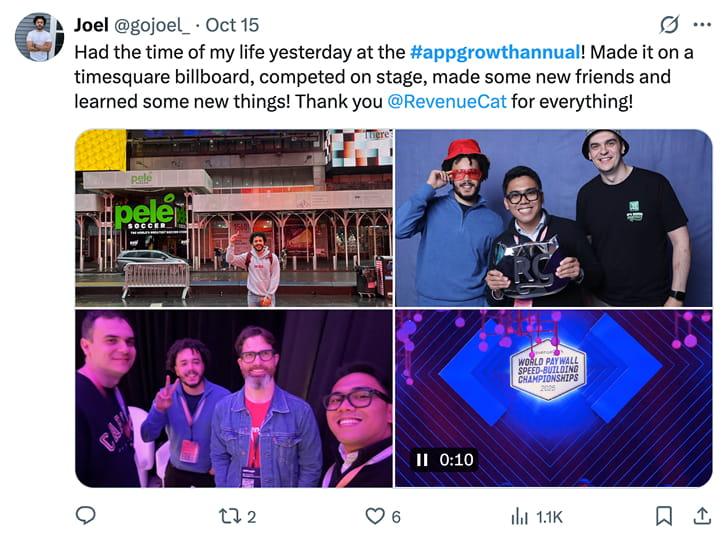The height and width of the screenshot is (540, 726).
Task: Pause the video with pause button
Action: tap(422, 459)
